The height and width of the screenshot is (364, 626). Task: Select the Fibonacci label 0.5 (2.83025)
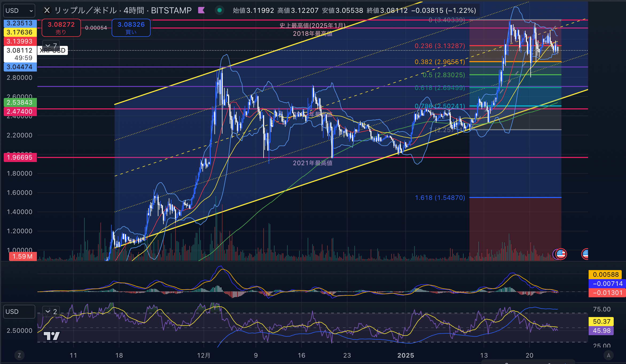tap(444, 75)
